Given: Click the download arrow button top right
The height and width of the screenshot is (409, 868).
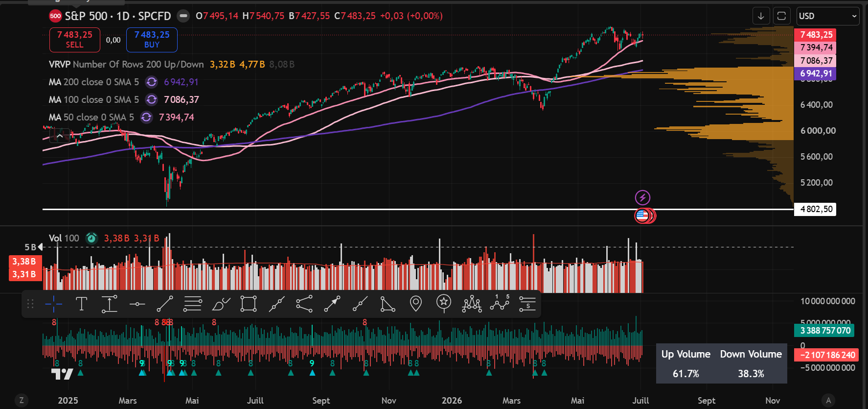Looking at the screenshot, I should (761, 16).
